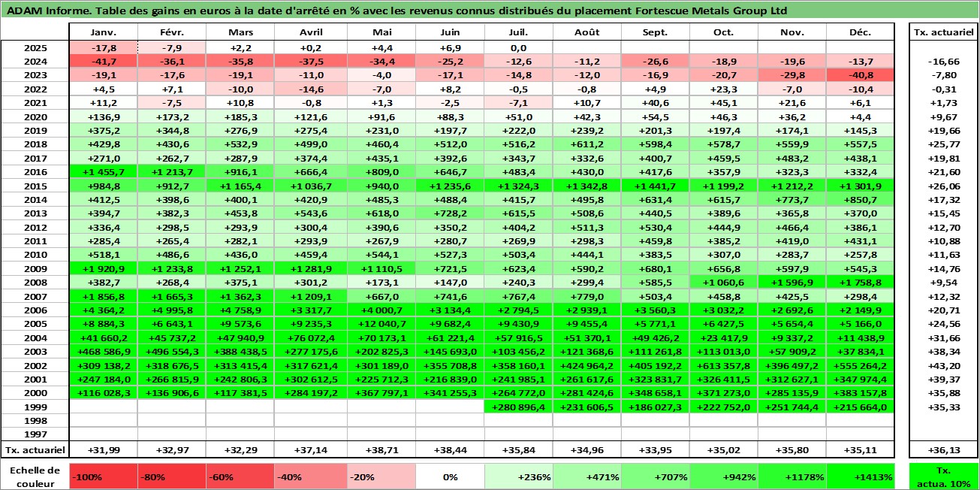Click the +185,3 cell for Mars 2020

[240, 116]
